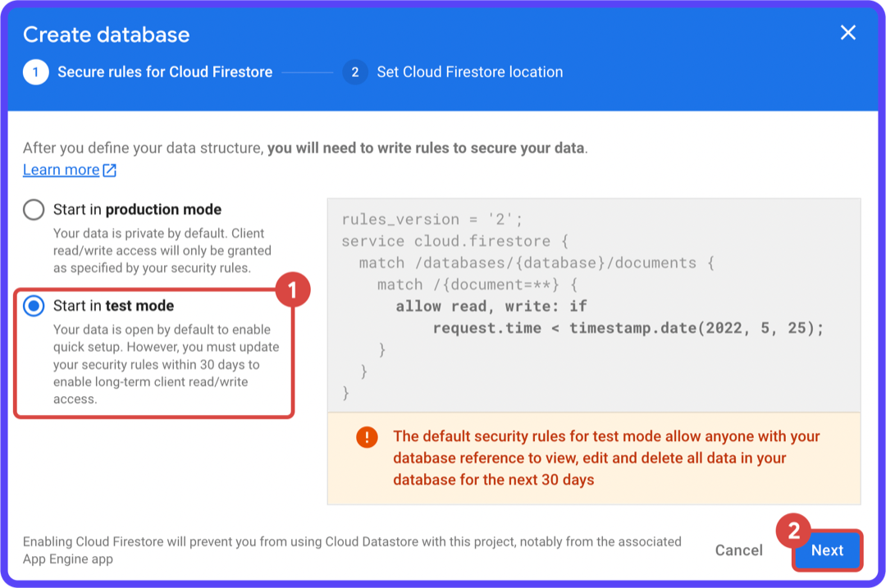Click the Secure rules for Cloud Firestore step
Screen dimensions: 886x588
[163, 72]
